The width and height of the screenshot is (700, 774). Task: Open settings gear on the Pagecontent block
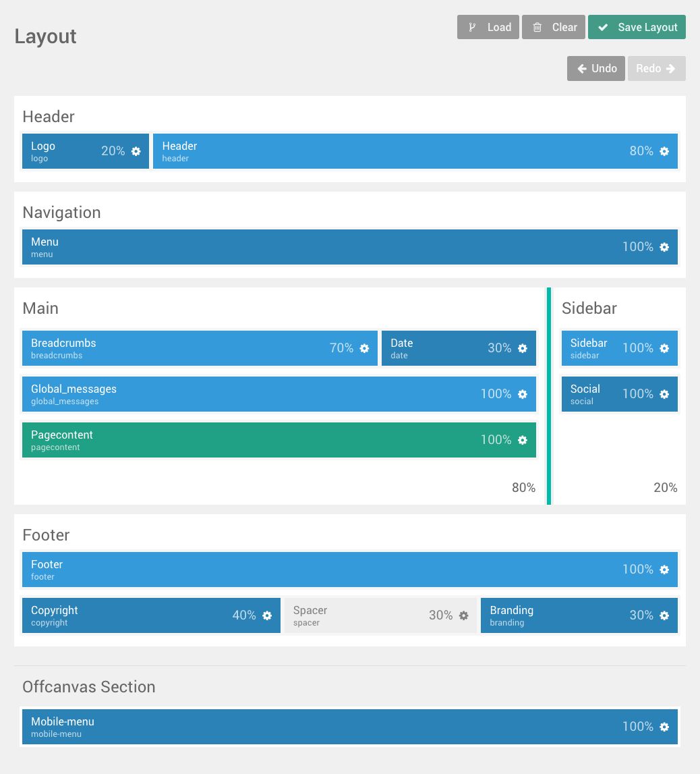coord(522,439)
